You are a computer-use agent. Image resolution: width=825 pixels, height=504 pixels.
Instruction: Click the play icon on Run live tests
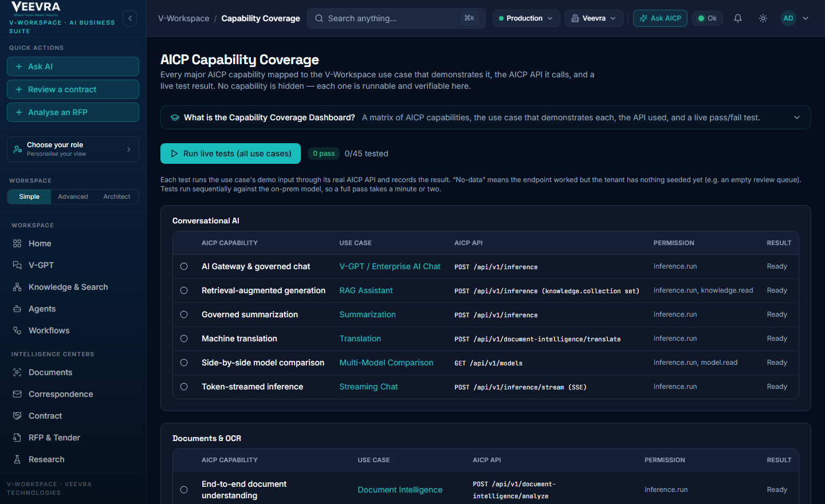tap(174, 153)
